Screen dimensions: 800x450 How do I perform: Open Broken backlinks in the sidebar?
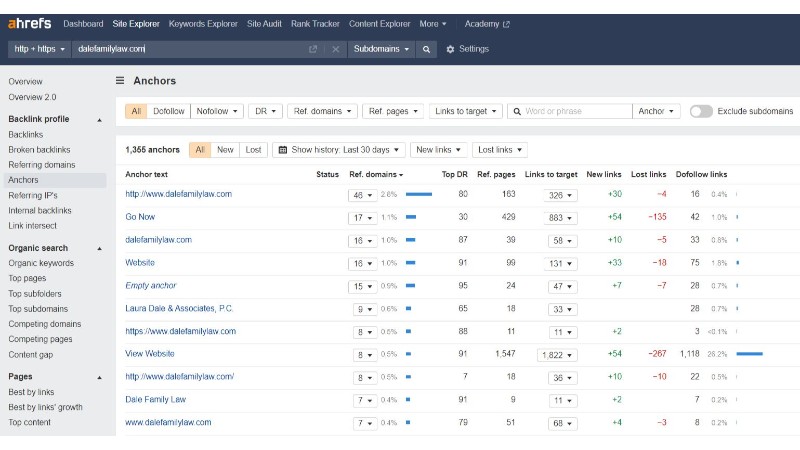tap(39, 149)
